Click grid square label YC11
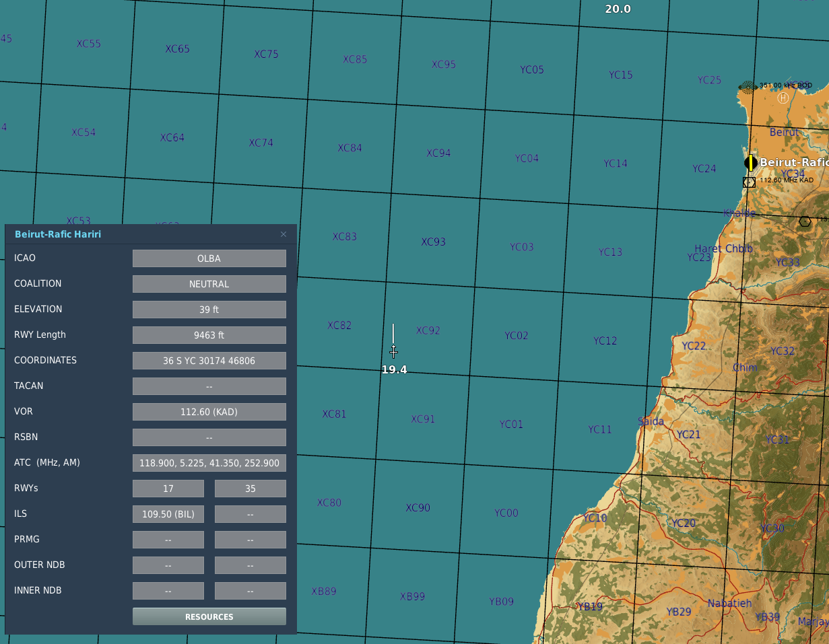The image size is (829, 644). tap(600, 429)
